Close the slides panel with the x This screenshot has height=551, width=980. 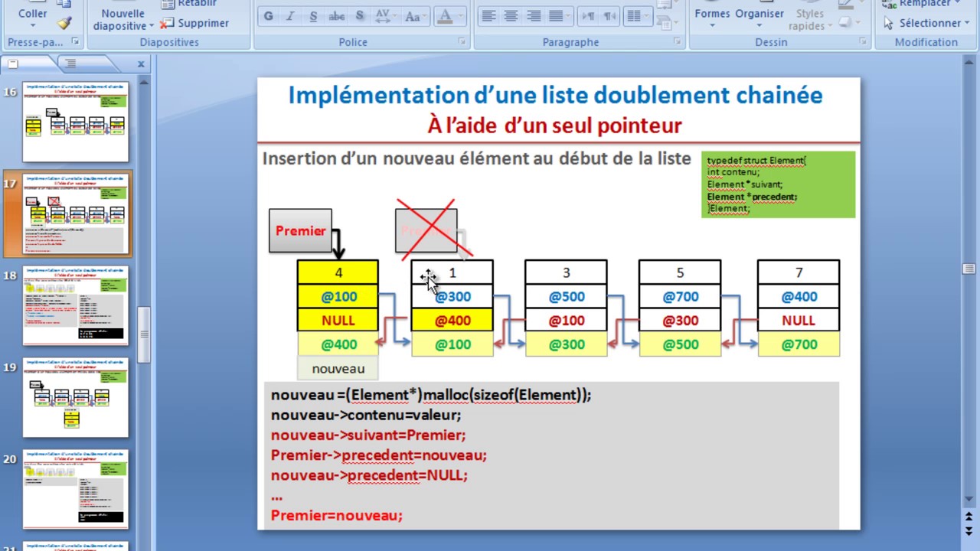coord(141,64)
